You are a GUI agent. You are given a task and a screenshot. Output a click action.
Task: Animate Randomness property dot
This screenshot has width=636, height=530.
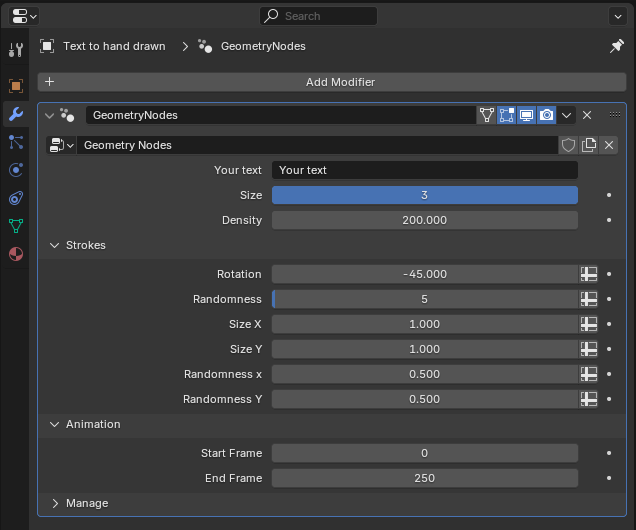(x=609, y=299)
